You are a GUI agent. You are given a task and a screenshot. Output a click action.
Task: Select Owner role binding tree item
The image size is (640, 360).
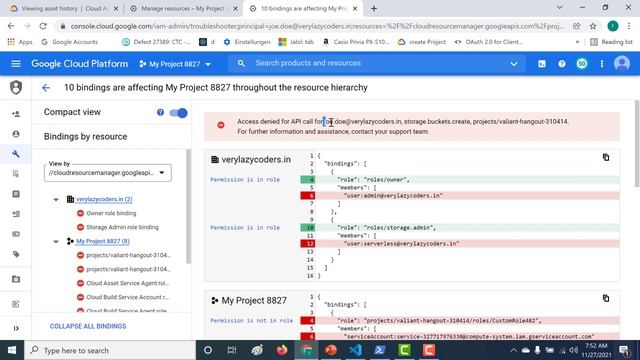coord(107,213)
